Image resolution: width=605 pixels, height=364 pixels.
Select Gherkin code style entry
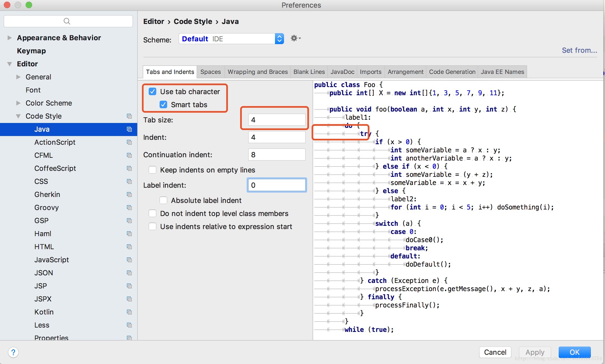tap(47, 195)
